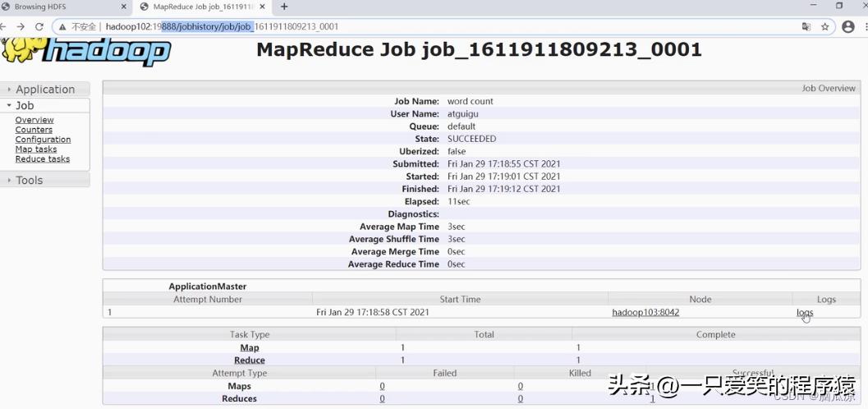The width and height of the screenshot is (868, 409).
Task: Open the Overview link
Action: (34, 120)
